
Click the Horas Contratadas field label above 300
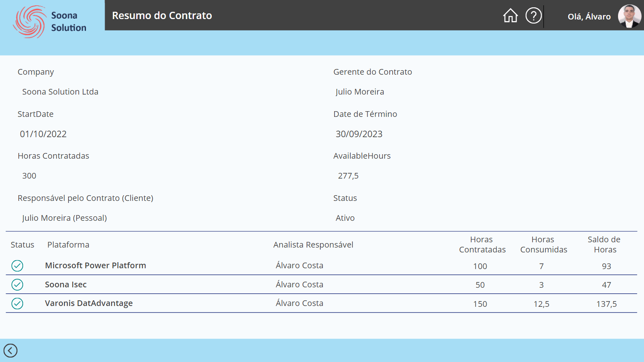pos(53,156)
